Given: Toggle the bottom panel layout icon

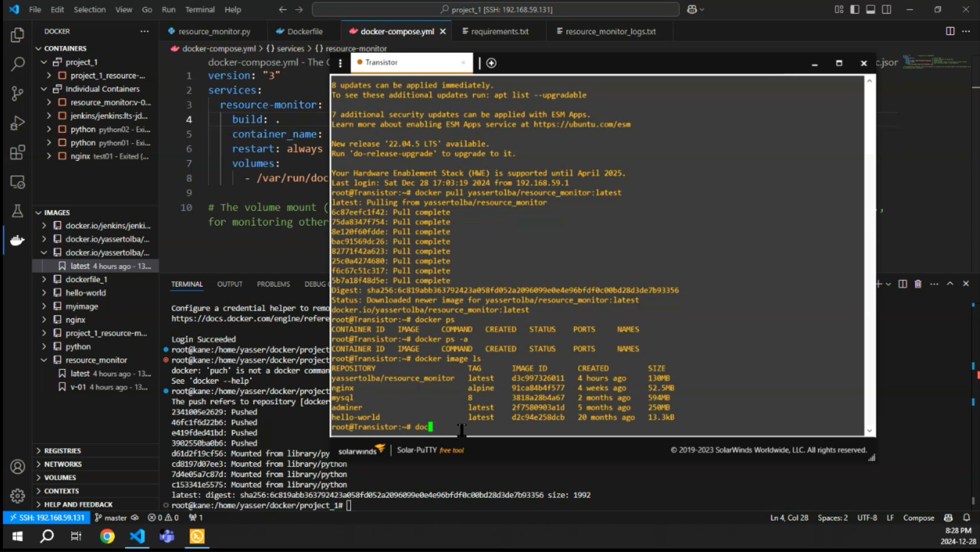Looking at the screenshot, I should point(871,9).
